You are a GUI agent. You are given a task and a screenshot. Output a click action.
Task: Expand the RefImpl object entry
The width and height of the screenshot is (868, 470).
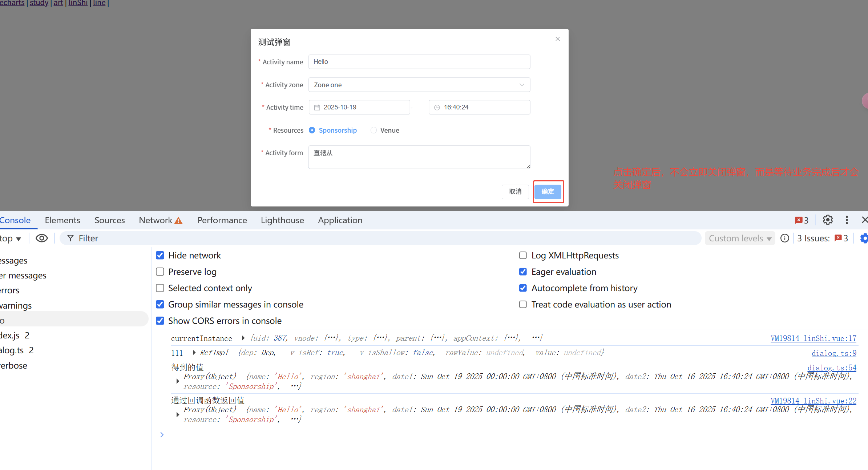[x=194, y=353]
